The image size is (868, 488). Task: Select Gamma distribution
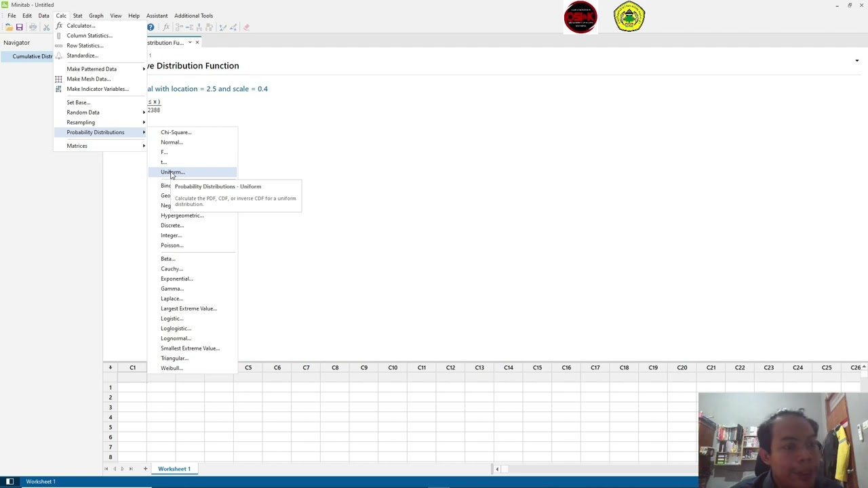tap(193, 289)
